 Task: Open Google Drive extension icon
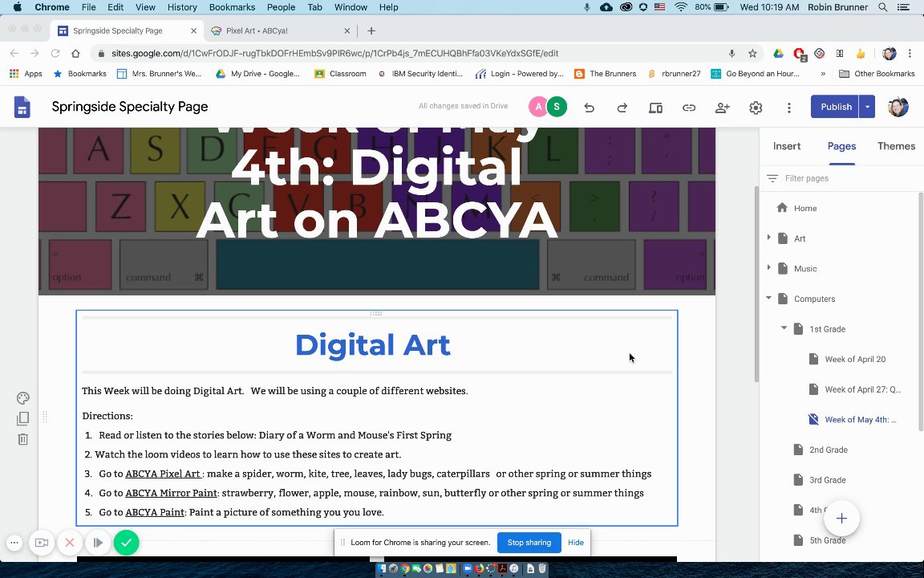[x=778, y=53]
